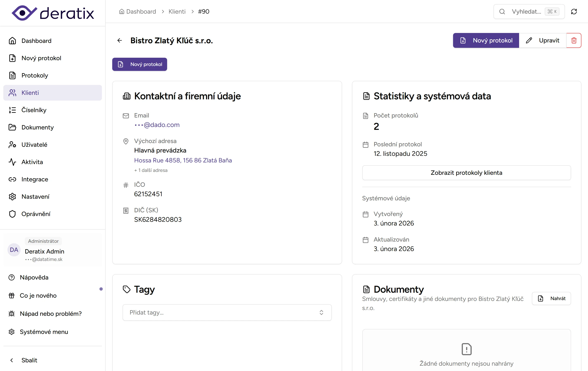Open Oprávnění from the sidebar
Image resolution: width=588 pixels, height=371 pixels.
(x=36, y=214)
